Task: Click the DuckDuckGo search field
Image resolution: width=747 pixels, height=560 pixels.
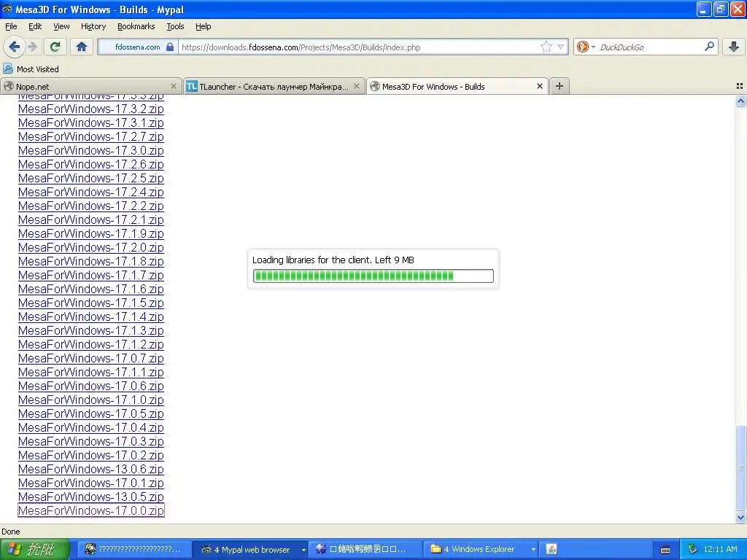Action: (x=650, y=47)
